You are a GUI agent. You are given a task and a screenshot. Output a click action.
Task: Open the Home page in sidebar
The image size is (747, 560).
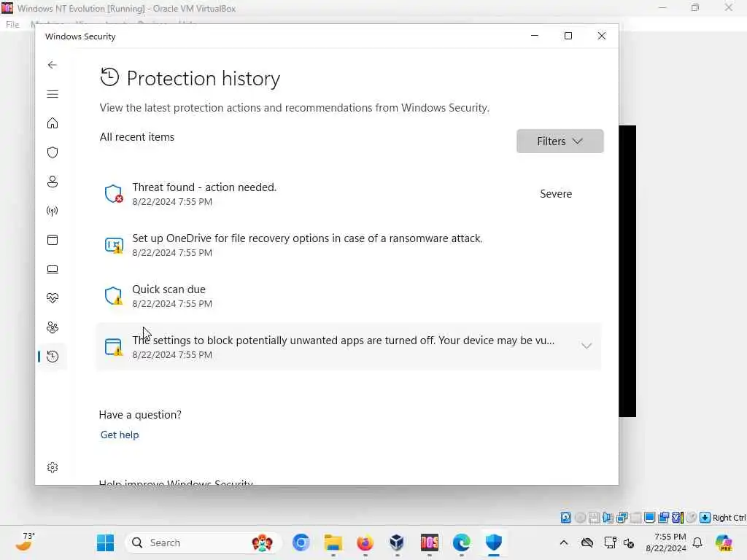[53, 123]
